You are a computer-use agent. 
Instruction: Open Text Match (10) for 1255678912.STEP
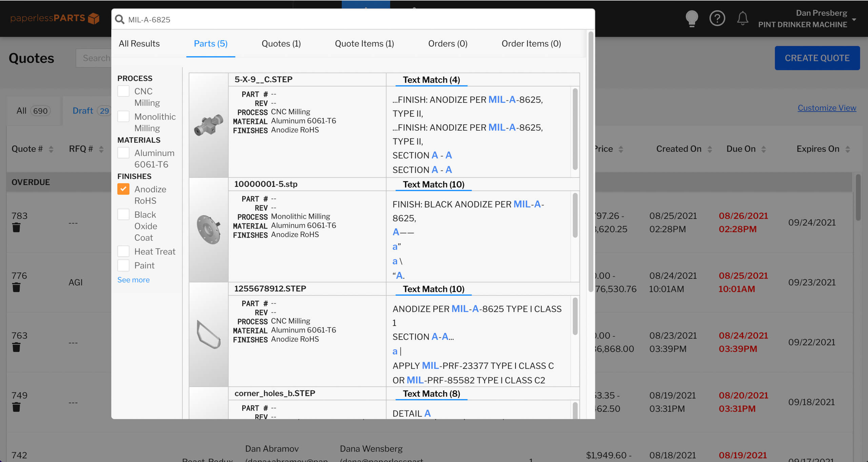(x=433, y=289)
